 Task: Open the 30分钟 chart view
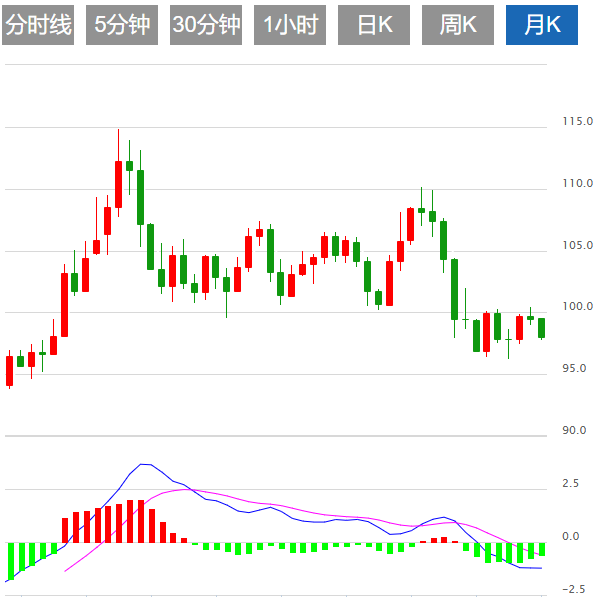tap(206, 25)
